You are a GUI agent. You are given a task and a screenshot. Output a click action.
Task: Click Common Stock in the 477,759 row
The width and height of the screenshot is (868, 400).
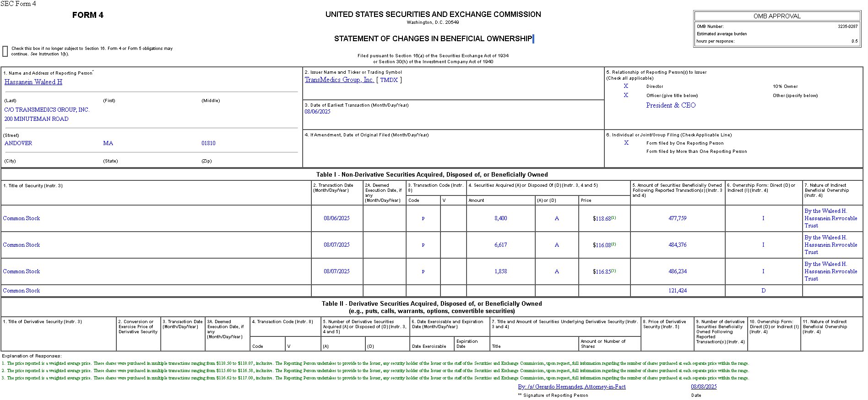click(22, 218)
